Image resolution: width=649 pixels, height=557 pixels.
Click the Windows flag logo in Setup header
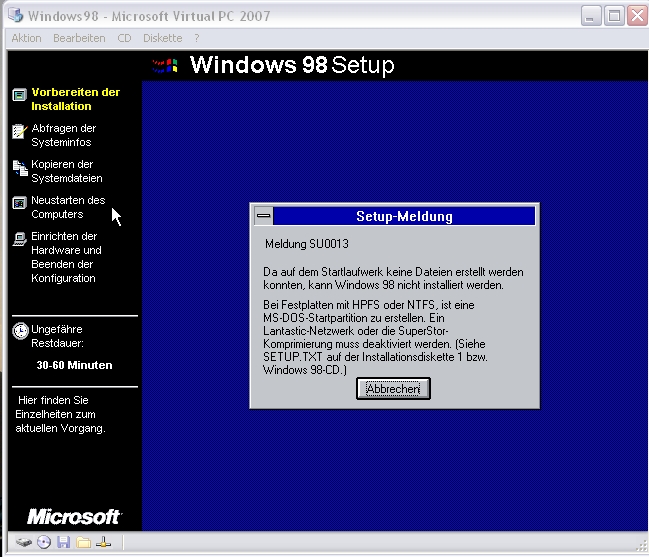click(165, 66)
